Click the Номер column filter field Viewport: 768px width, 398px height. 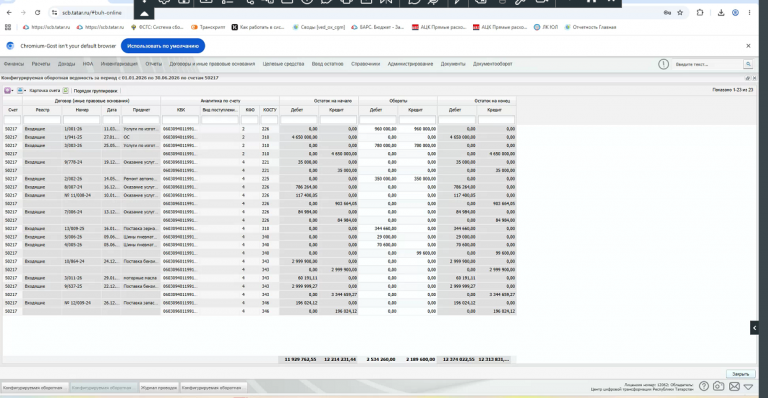81,120
